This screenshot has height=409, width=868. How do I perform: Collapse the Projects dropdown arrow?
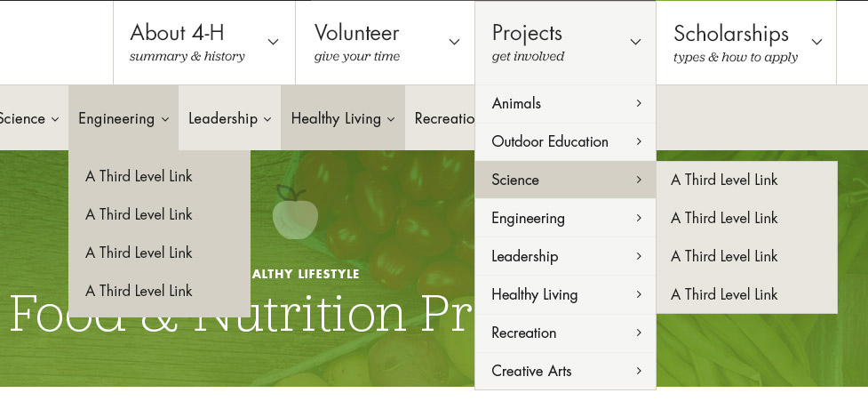635,42
